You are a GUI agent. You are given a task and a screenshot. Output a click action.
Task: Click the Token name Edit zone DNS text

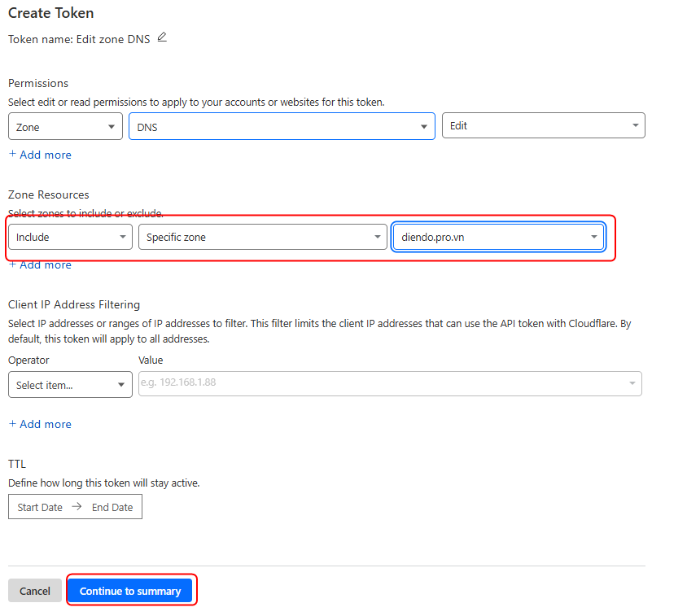click(x=79, y=38)
